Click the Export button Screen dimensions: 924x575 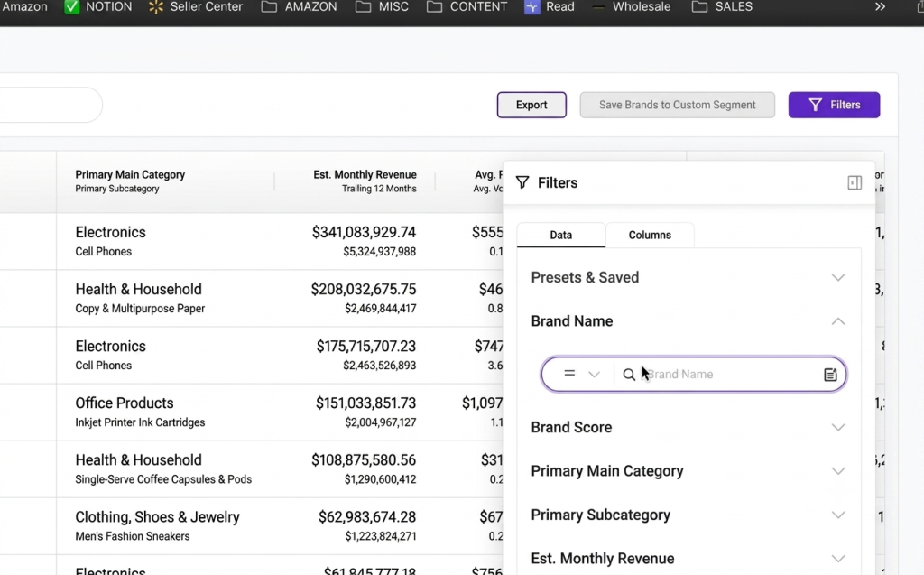(531, 105)
